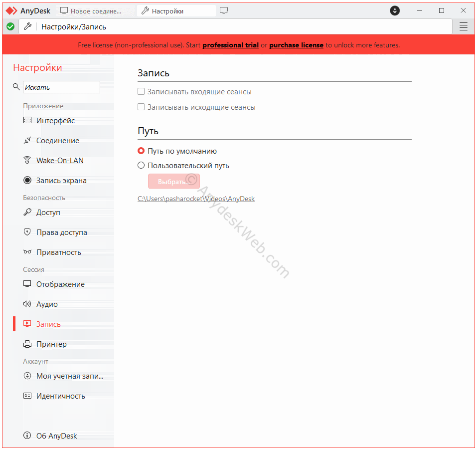
Task: Click the Приватность glasses icon
Action: pyautogui.click(x=27, y=252)
